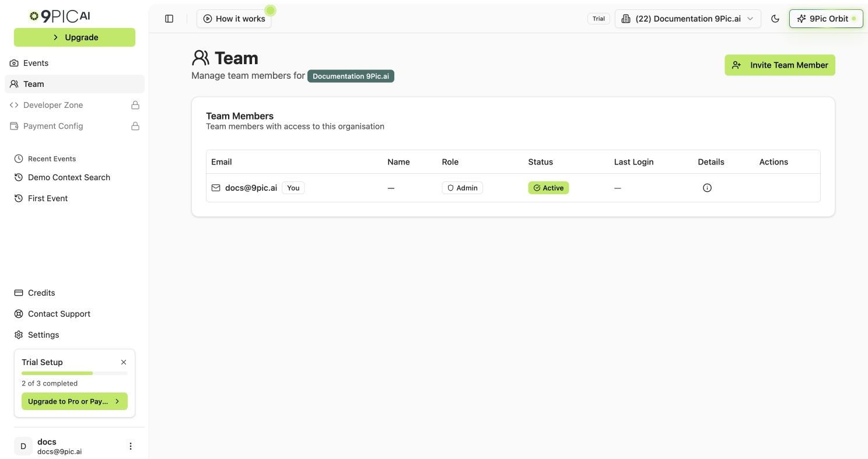Click the envelope icon next to docs@9pic.ai
This screenshot has width=868, height=459.
pos(216,188)
